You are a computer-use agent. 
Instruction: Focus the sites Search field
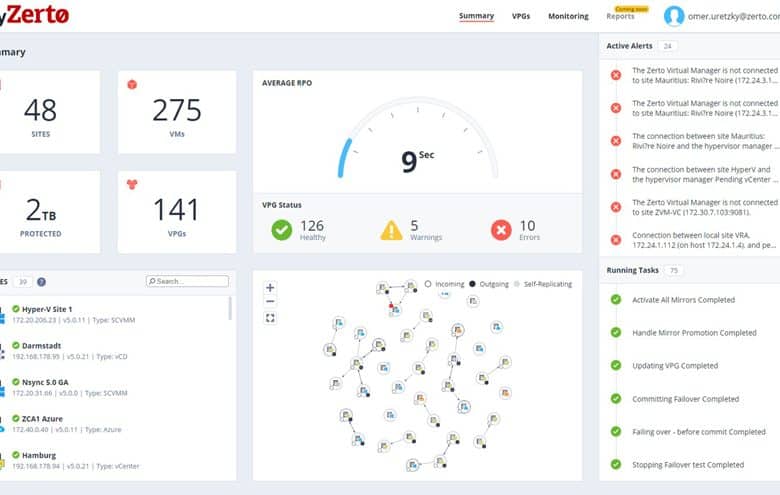click(x=188, y=281)
